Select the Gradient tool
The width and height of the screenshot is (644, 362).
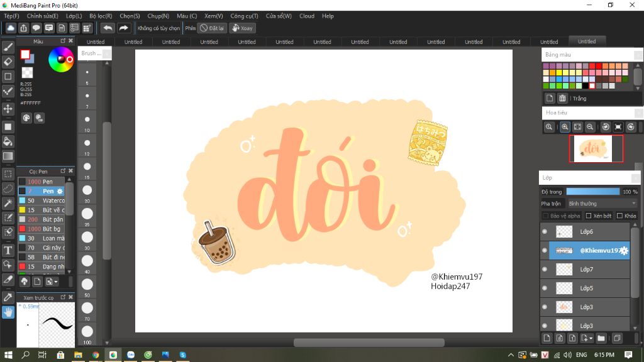click(x=8, y=156)
